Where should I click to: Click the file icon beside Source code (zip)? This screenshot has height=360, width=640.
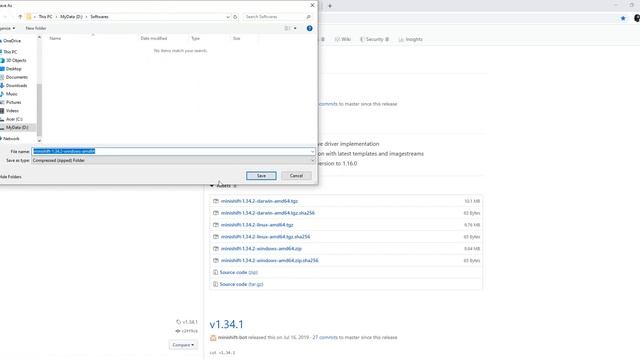click(x=215, y=272)
